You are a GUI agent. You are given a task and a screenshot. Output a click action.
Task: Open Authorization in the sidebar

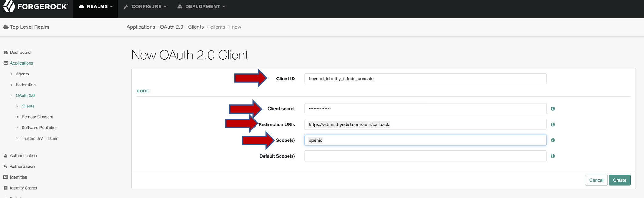(22, 166)
